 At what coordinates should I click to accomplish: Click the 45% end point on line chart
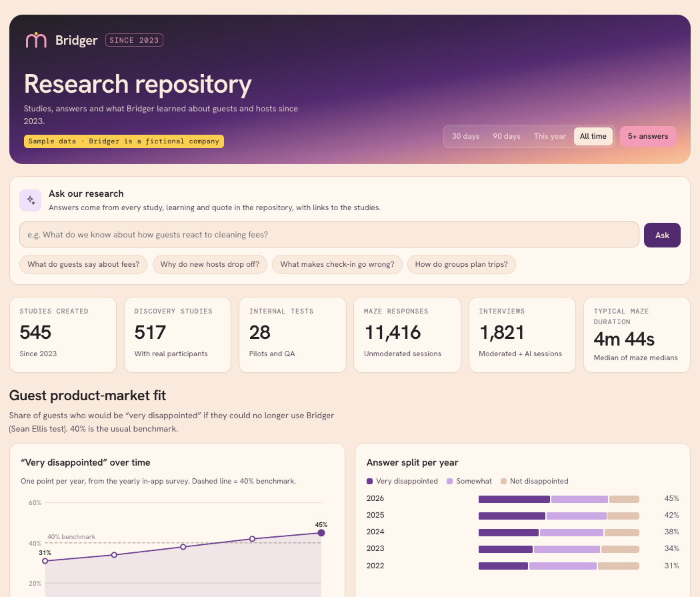tap(321, 533)
